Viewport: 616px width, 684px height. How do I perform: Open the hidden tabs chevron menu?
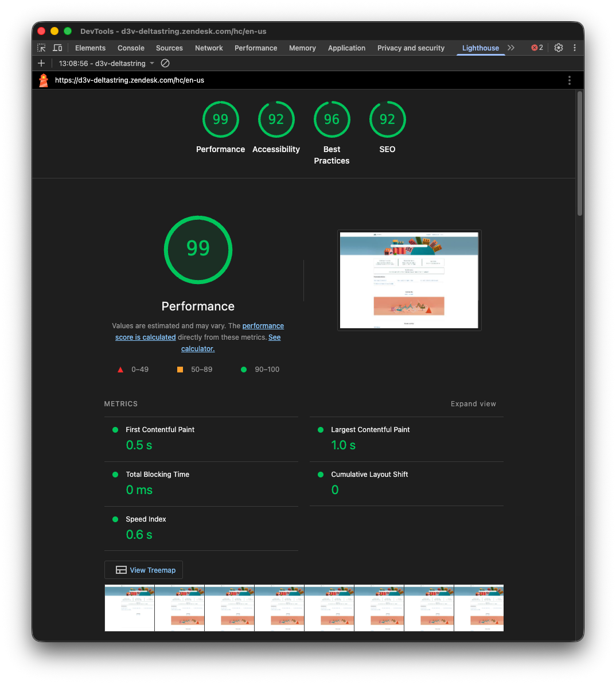[x=510, y=48]
